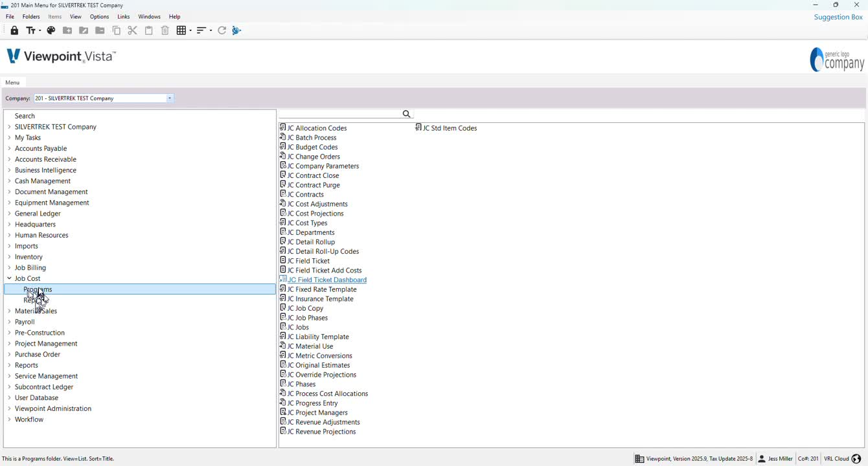The width and height of the screenshot is (868, 466).
Task: Expand the Subcontract Ledger tree node
Action: click(x=9, y=387)
